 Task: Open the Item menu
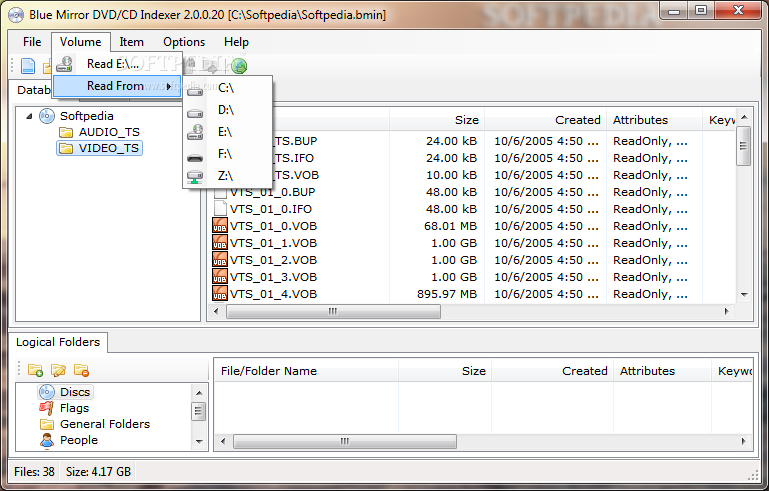pos(131,42)
